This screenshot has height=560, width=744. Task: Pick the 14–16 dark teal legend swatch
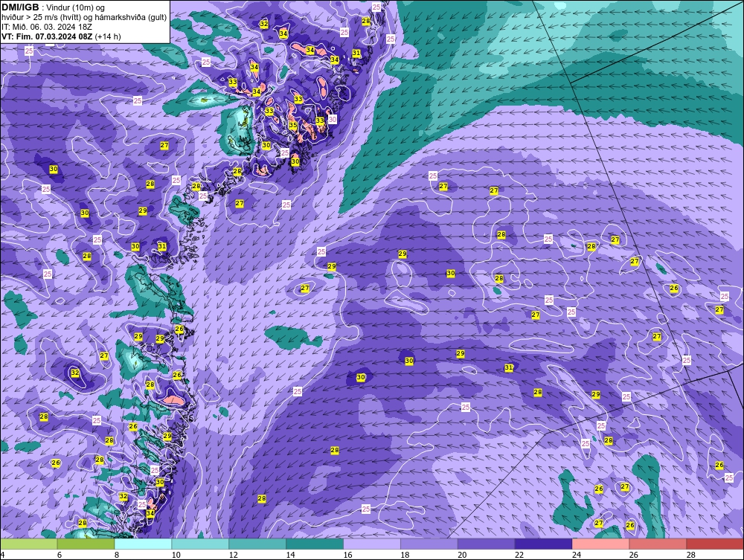(315, 544)
